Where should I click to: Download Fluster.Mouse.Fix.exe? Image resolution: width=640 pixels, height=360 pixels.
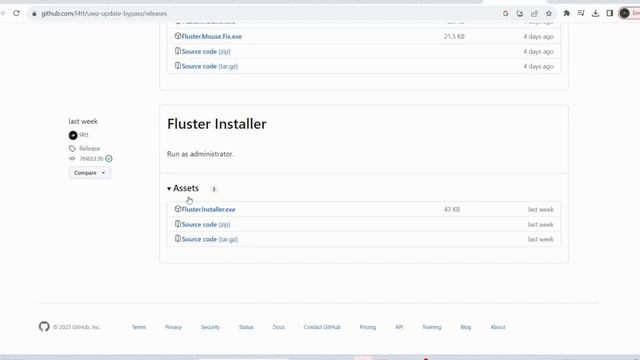coord(211,36)
